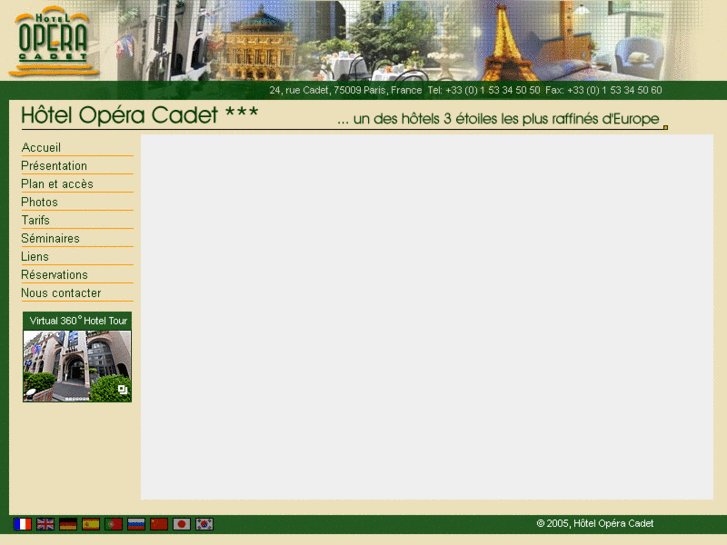Choose the Russian flag
Image resolution: width=727 pixels, height=545 pixels.
pos(136,524)
